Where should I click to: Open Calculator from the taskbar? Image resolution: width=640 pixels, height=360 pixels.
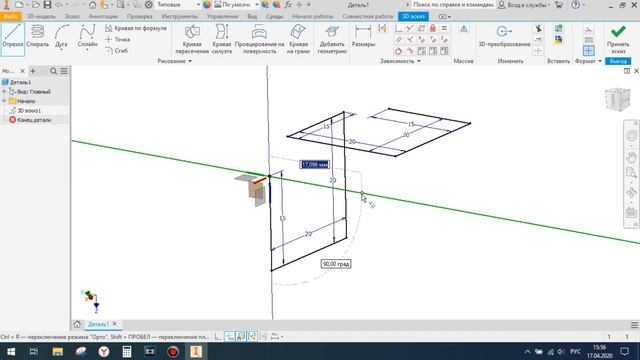pyautogui.click(x=127, y=351)
